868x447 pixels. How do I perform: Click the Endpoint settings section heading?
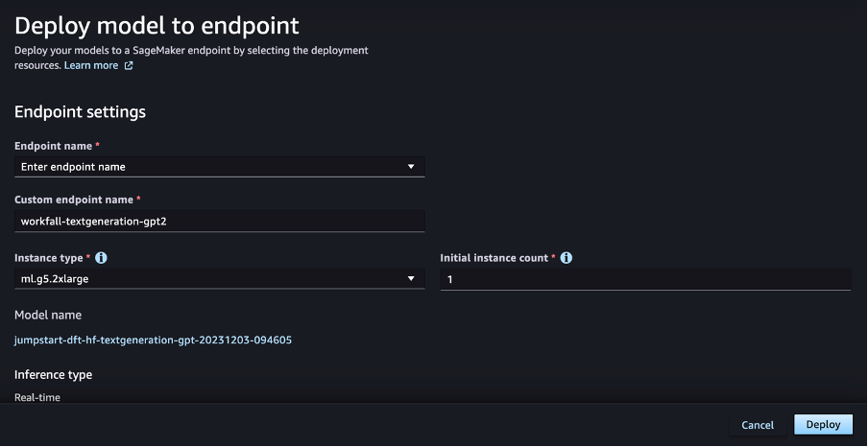tap(81, 111)
